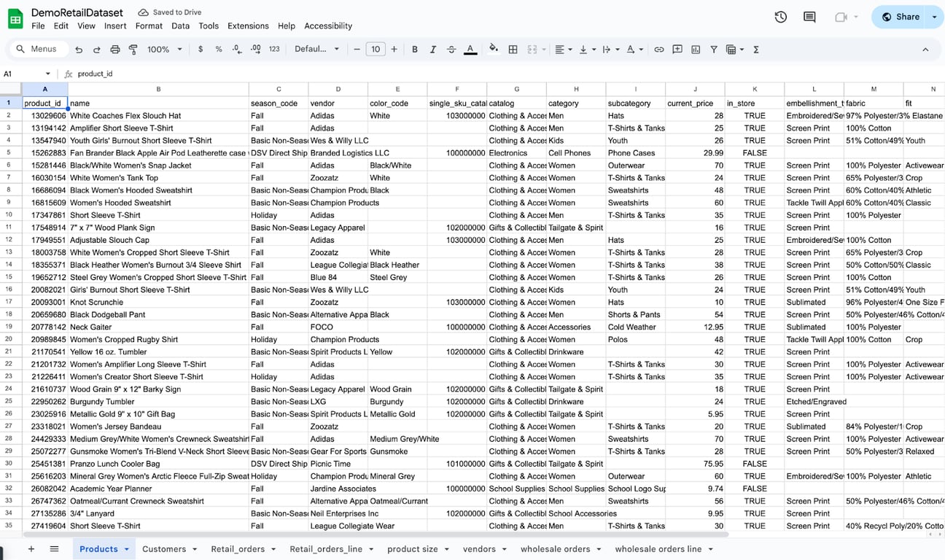This screenshot has height=560, width=945.
Task: Open the functions sigma icon
Action: [756, 50]
